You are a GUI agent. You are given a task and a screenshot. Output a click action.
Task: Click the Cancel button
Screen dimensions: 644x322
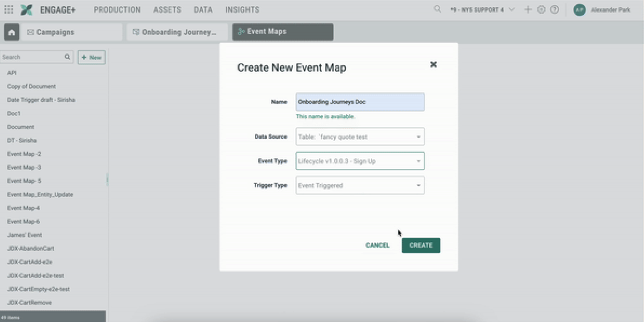click(x=377, y=245)
